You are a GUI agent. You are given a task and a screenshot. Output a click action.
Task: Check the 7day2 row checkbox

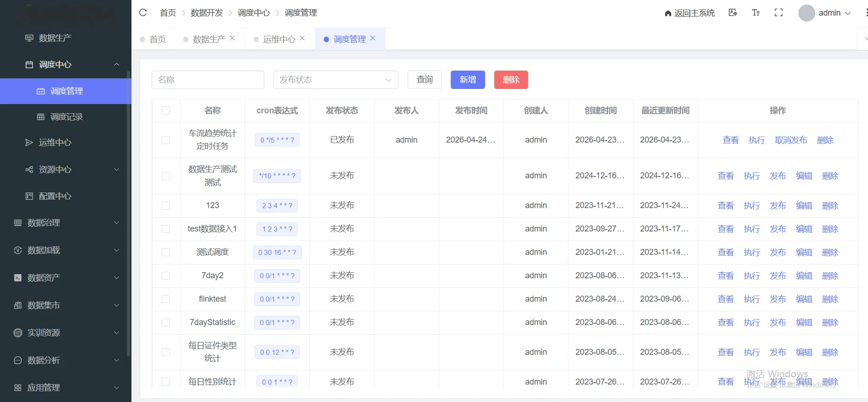point(166,276)
